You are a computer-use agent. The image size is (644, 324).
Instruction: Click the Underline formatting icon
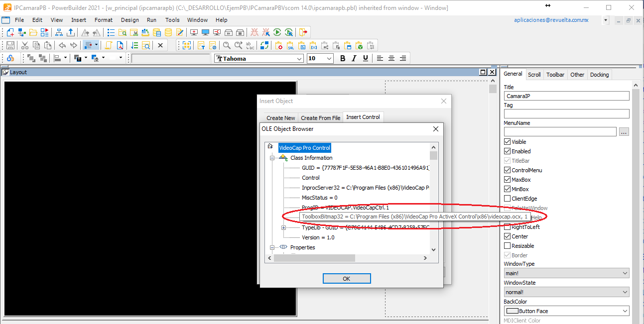pyautogui.click(x=366, y=58)
